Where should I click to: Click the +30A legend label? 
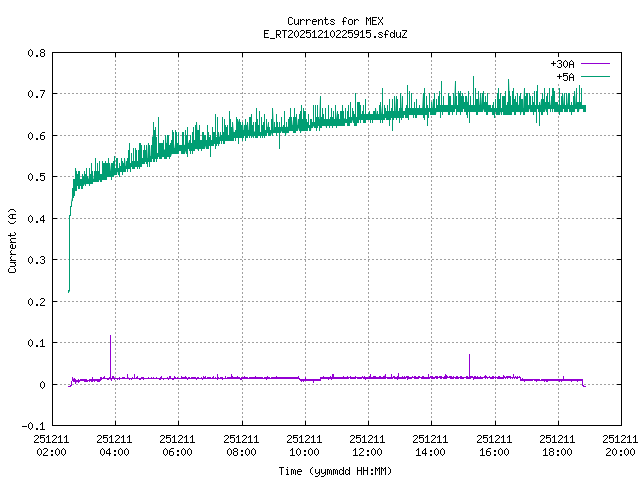562,64
